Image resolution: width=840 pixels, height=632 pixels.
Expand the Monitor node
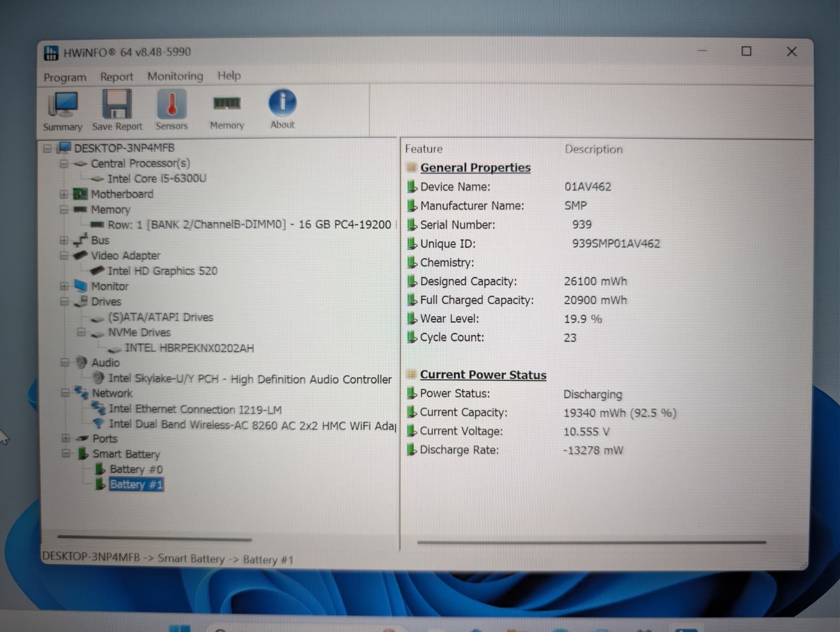click(64, 286)
